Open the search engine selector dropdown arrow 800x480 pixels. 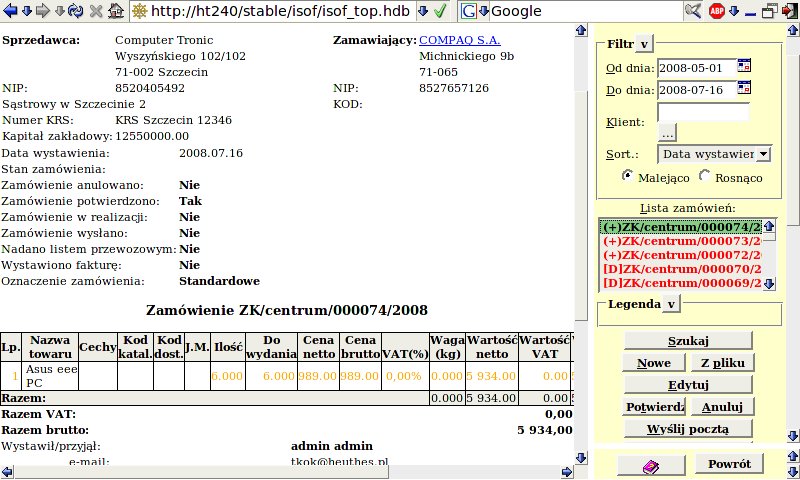[483, 11]
